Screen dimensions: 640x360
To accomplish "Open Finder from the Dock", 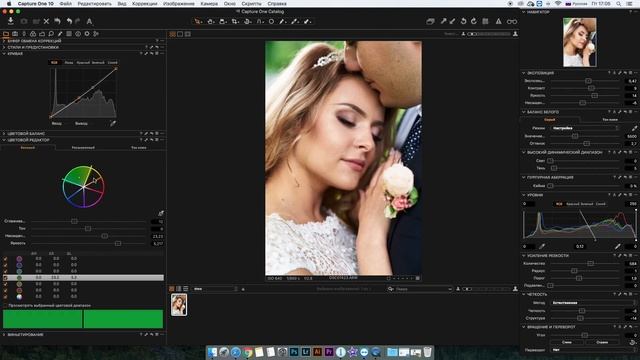I will click(212, 352).
